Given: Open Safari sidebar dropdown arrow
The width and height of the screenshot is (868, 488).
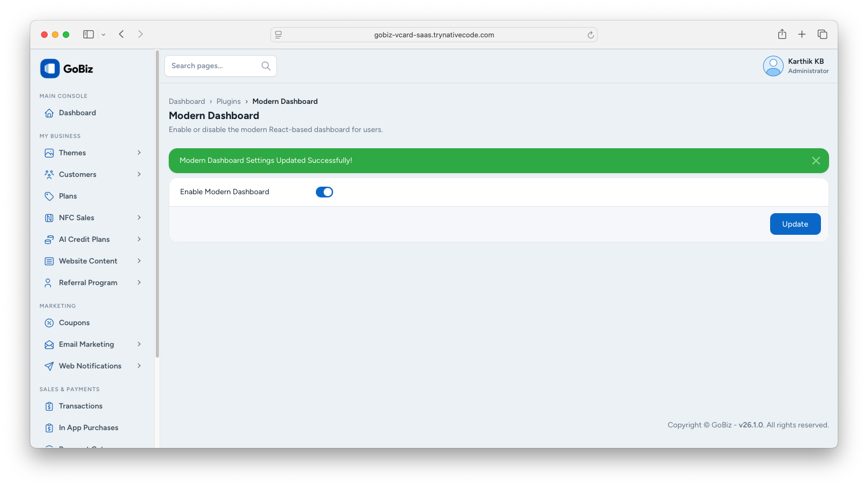Looking at the screenshot, I should [x=103, y=35].
